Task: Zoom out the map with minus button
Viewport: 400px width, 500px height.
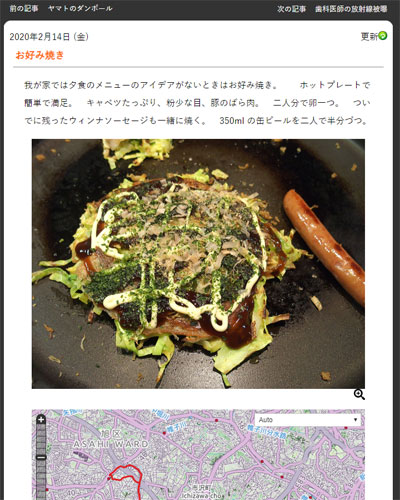Action: pyautogui.click(x=41, y=457)
